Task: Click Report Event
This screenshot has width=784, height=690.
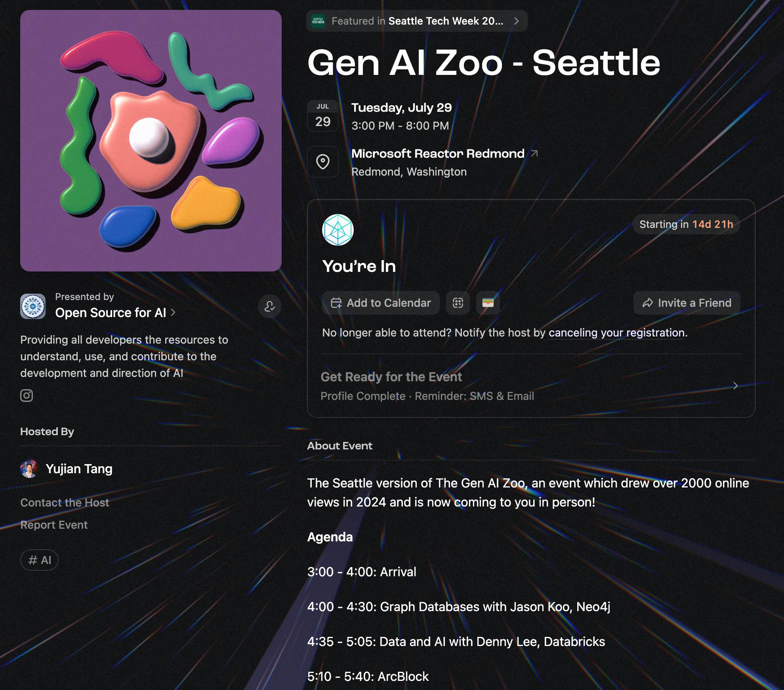Action: (x=54, y=525)
